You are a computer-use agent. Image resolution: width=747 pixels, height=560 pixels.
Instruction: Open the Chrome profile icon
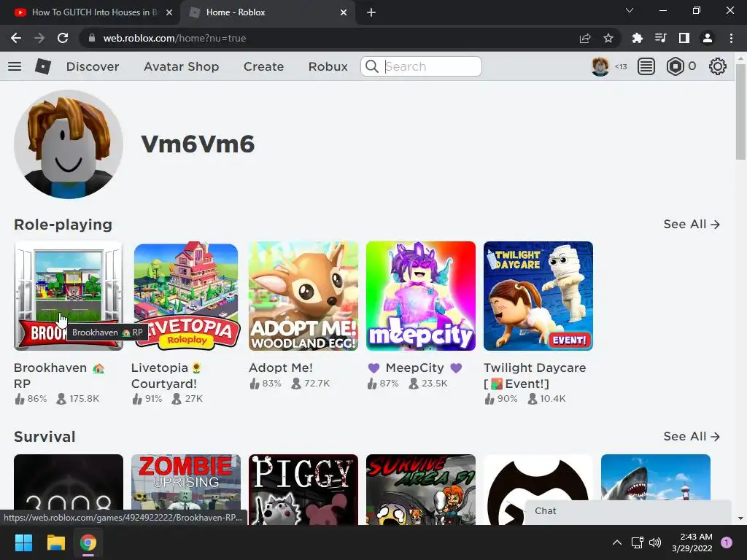coord(708,38)
